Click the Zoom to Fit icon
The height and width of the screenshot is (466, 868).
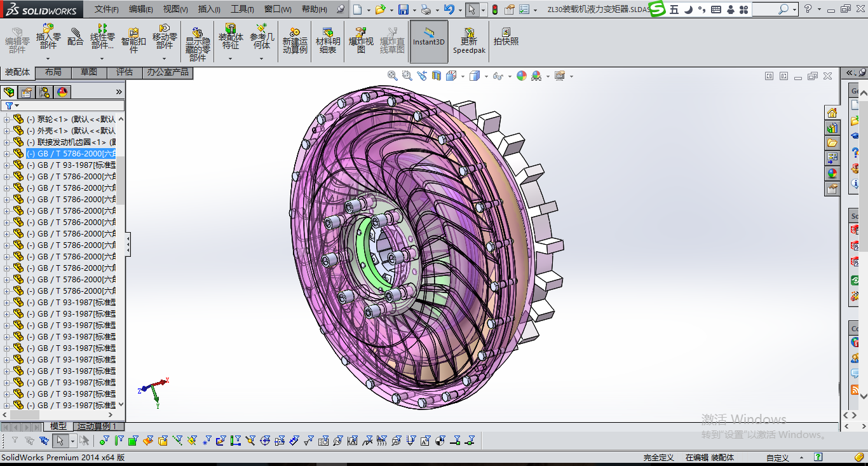pos(393,76)
